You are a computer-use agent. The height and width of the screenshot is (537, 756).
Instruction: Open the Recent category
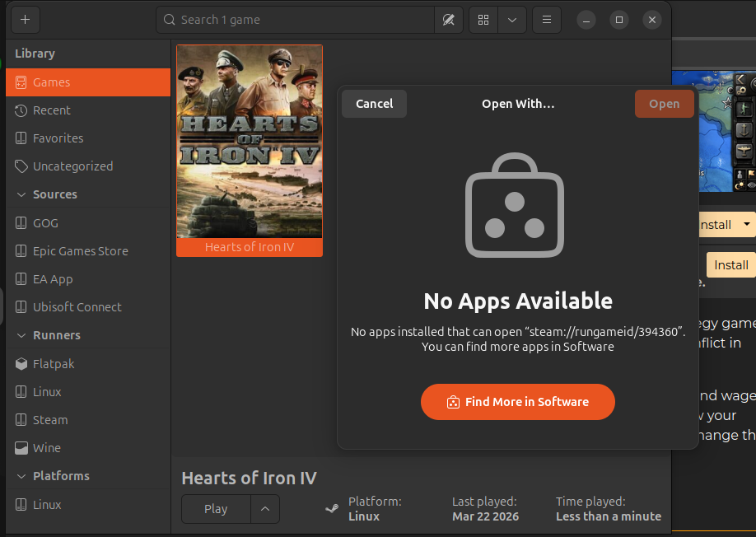click(88, 110)
